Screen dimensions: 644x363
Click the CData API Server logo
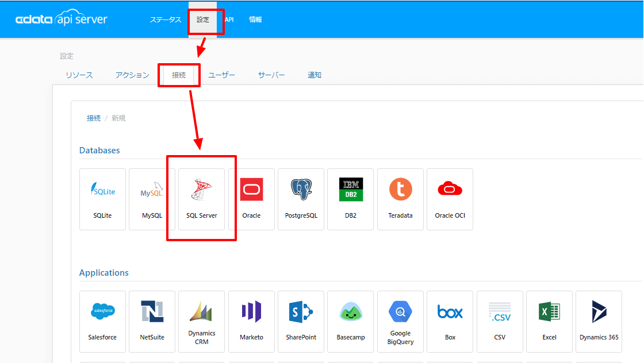61,18
